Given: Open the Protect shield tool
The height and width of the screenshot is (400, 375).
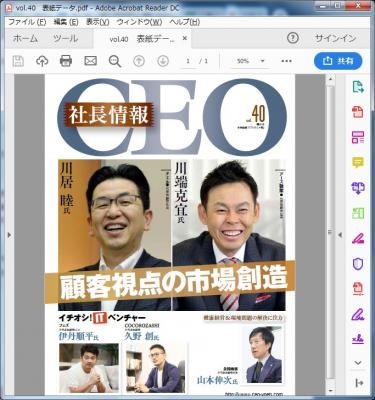Looking at the screenshot, I should pos(358,264).
